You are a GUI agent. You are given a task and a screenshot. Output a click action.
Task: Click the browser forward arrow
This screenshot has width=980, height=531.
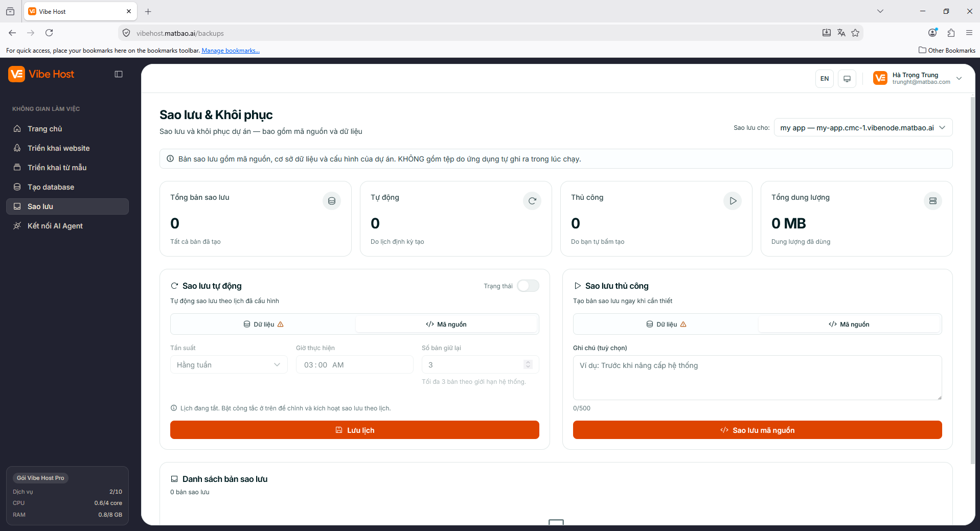(31, 33)
